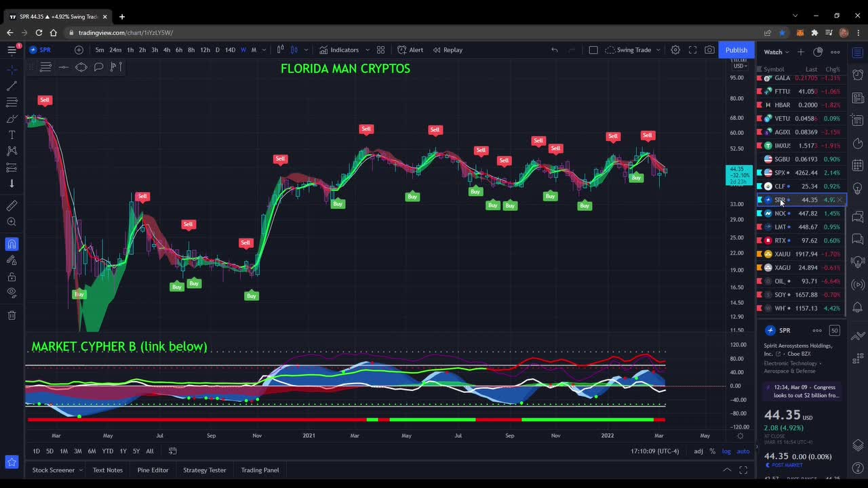Open the Strategy Tester tab
The height and width of the screenshot is (488, 868).
[x=204, y=470]
